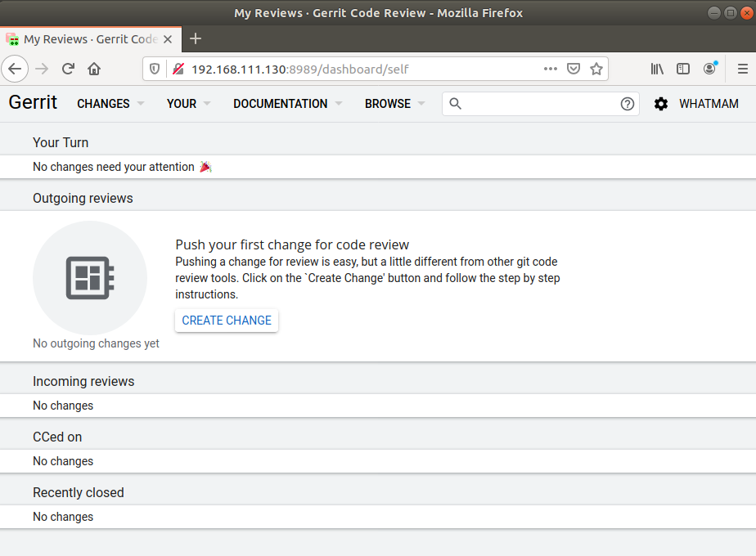Toggle the Firefox sidebar icon
This screenshot has width=756, height=556.
(683, 69)
